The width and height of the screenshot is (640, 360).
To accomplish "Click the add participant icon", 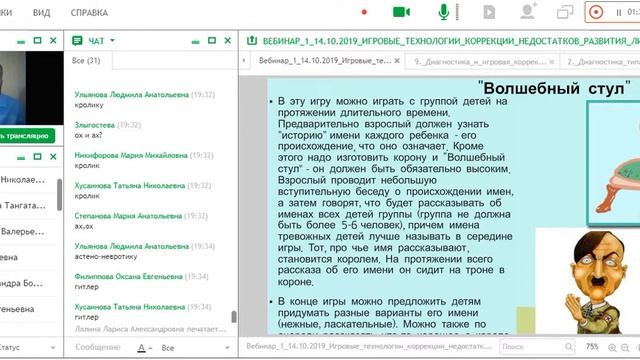I will [528, 11].
